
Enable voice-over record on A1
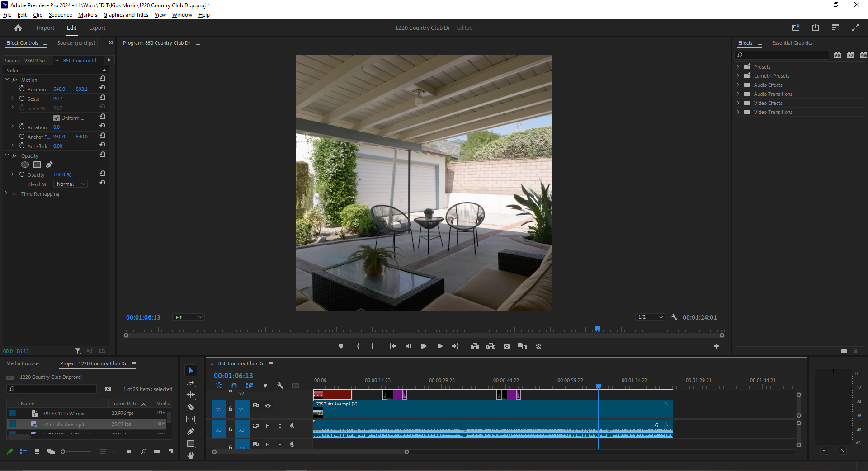[x=292, y=426]
